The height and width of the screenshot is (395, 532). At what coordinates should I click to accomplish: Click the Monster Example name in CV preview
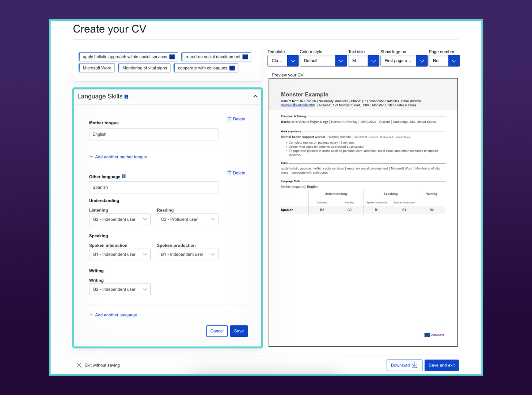click(304, 94)
